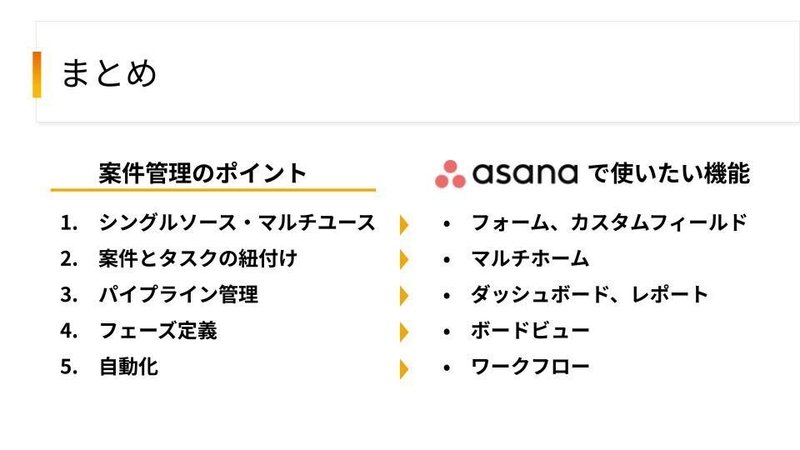
Task: Click the orange accent bar beside まとめ
Action: pos(37,74)
